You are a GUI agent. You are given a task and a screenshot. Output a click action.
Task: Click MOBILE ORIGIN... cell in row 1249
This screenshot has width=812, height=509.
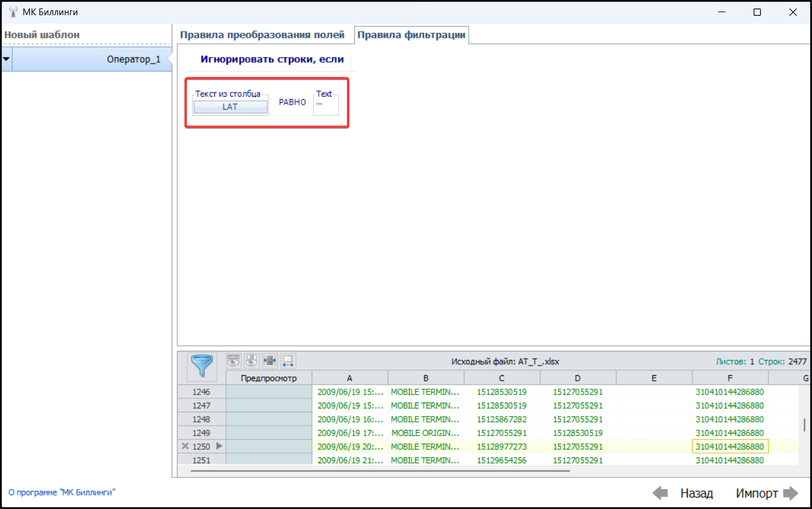point(426,433)
